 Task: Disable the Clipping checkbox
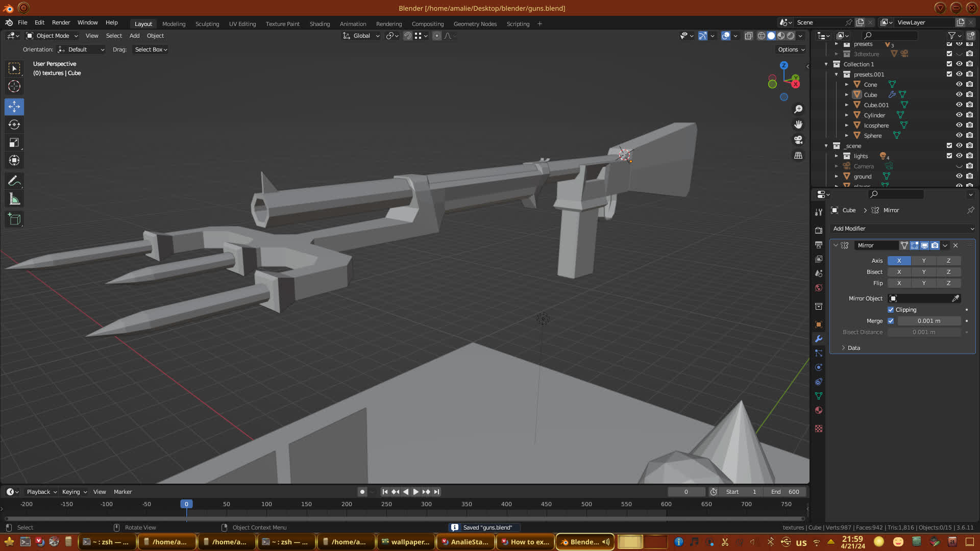(891, 310)
